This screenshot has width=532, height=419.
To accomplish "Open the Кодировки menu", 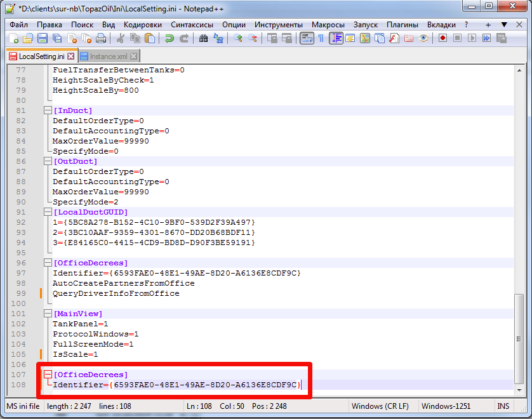I will point(142,25).
